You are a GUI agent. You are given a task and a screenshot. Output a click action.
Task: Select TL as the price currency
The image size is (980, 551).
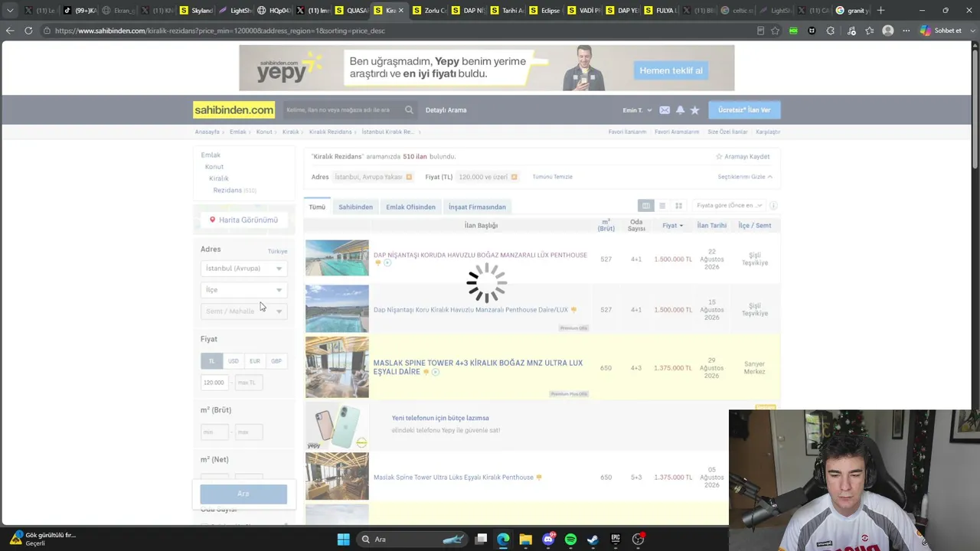(212, 361)
